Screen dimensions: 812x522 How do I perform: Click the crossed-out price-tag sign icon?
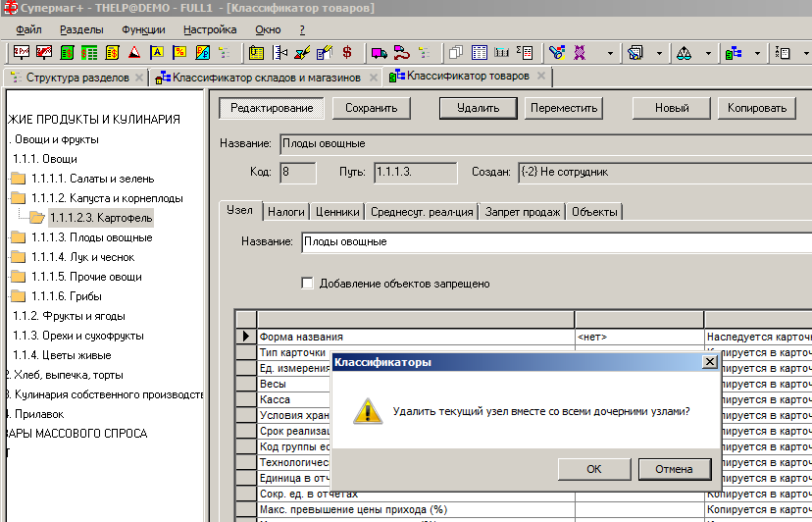44,52
